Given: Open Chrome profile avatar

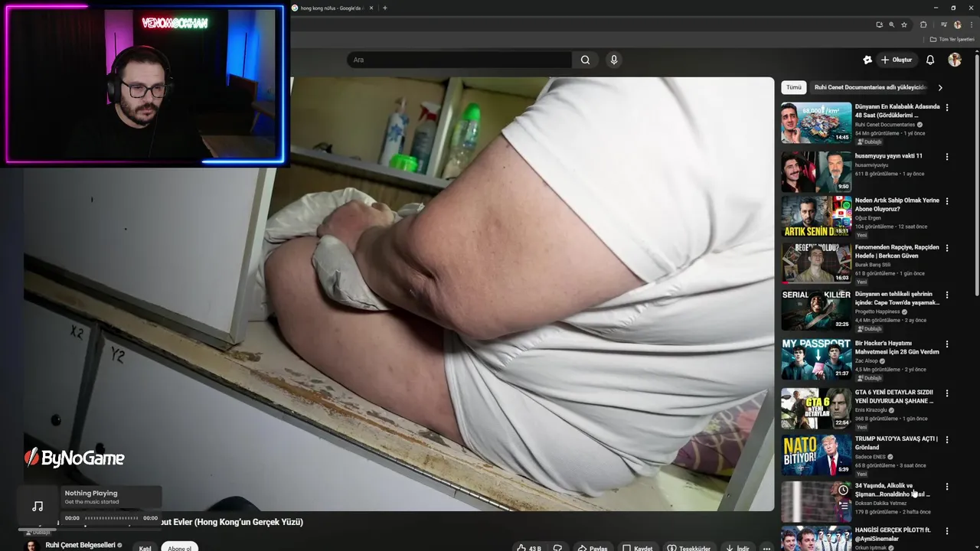Looking at the screenshot, I should click(957, 24).
